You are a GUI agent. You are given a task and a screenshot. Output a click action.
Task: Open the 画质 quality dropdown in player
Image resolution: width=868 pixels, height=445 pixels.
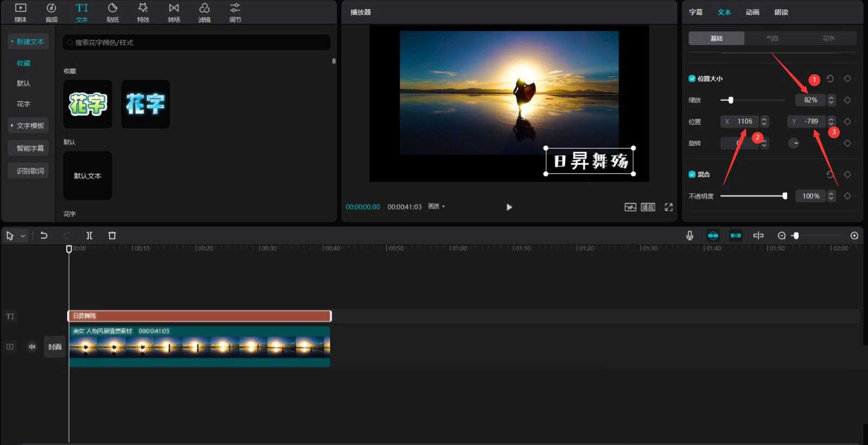pyautogui.click(x=436, y=207)
